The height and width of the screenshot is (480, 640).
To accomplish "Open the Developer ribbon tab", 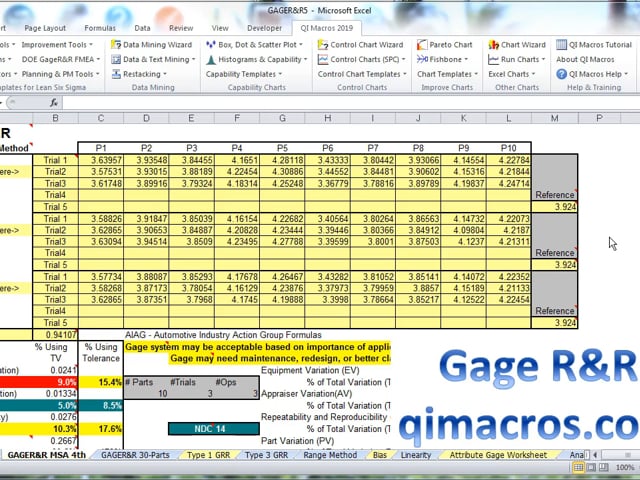I will 264,28.
